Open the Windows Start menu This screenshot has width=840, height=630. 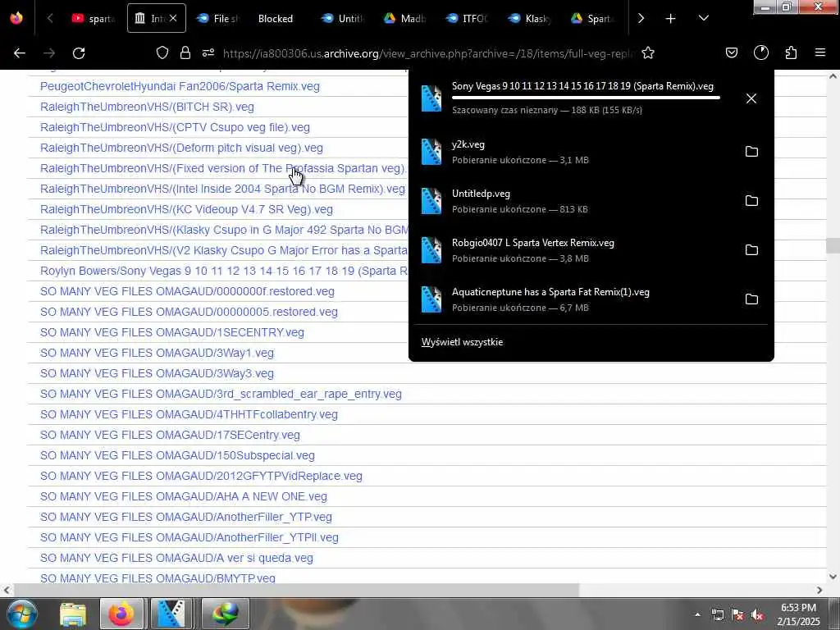pyautogui.click(x=21, y=614)
